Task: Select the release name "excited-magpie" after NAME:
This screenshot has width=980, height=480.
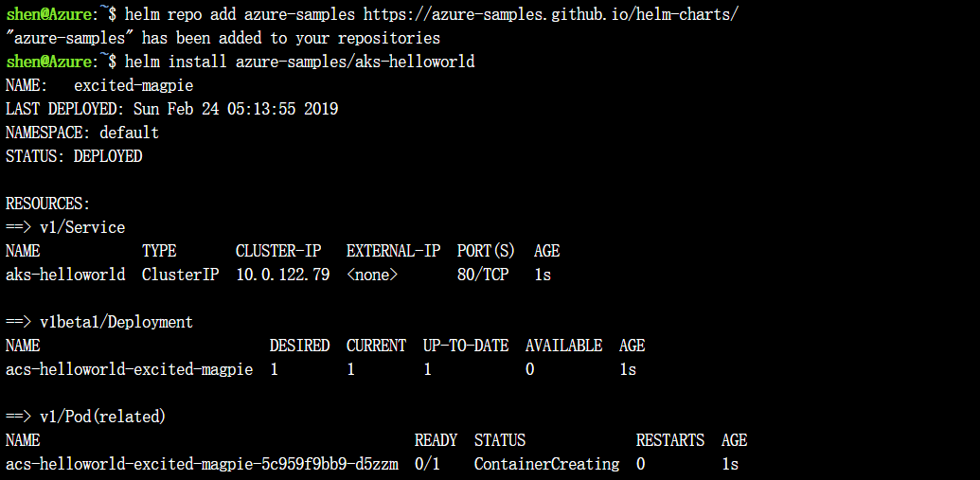Action: (x=134, y=85)
